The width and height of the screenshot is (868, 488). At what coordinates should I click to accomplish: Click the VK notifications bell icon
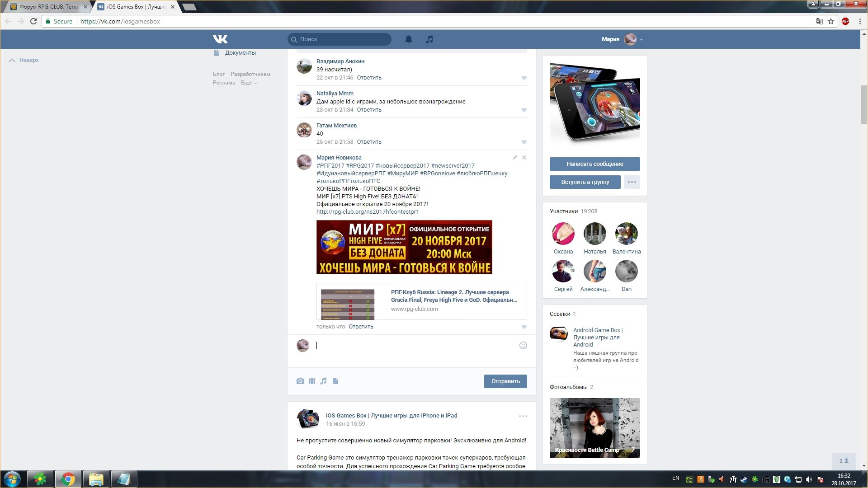click(408, 39)
